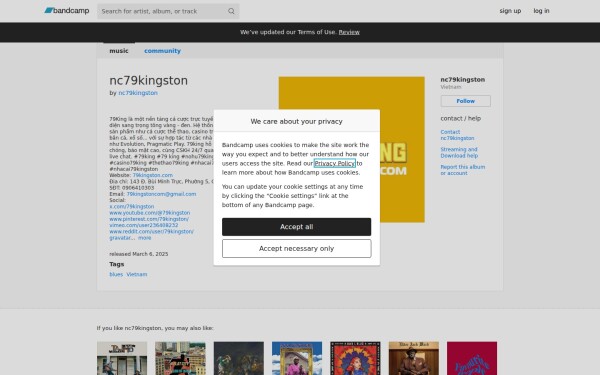Switch to the community tab

(x=162, y=51)
